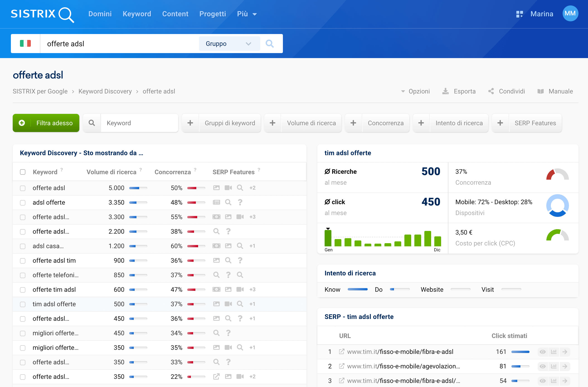Toggle eye icon in SERP result row 1
The width and height of the screenshot is (588, 387).
tap(542, 352)
